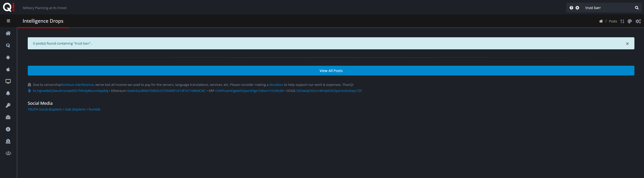This screenshot has width=644, height=178.
Task: Open the Apple app sidebar icon
Action: [x=8, y=69]
